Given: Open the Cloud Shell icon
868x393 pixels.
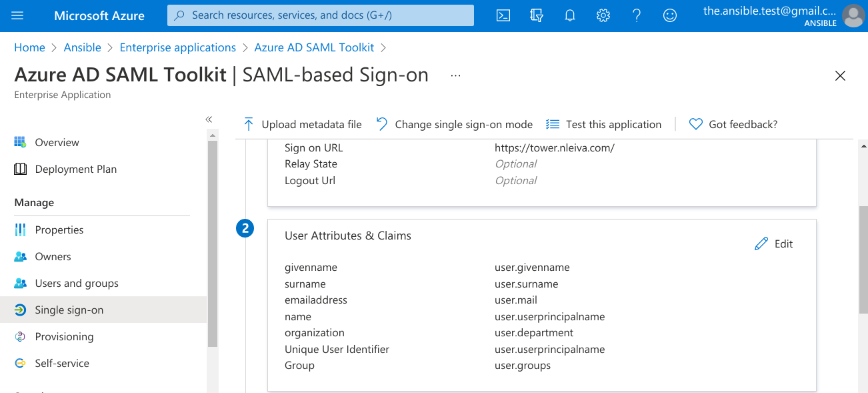Looking at the screenshot, I should (x=503, y=15).
